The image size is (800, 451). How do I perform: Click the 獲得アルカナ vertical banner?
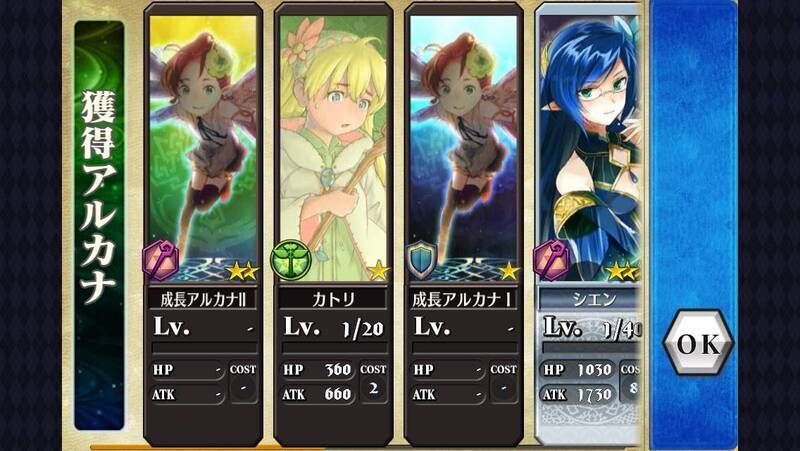[x=99, y=225]
